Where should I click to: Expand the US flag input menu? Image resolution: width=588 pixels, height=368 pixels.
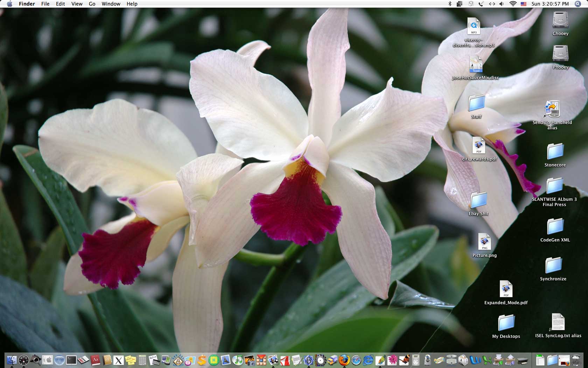[524, 4]
